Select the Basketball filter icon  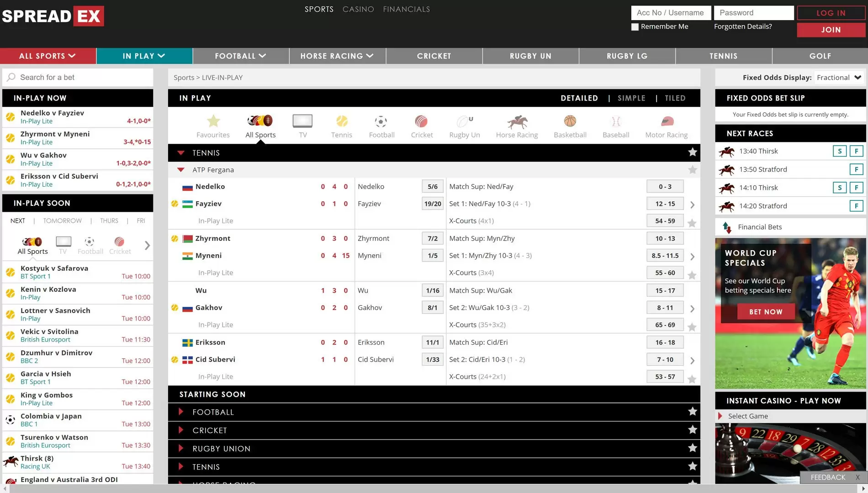pyautogui.click(x=570, y=121)
